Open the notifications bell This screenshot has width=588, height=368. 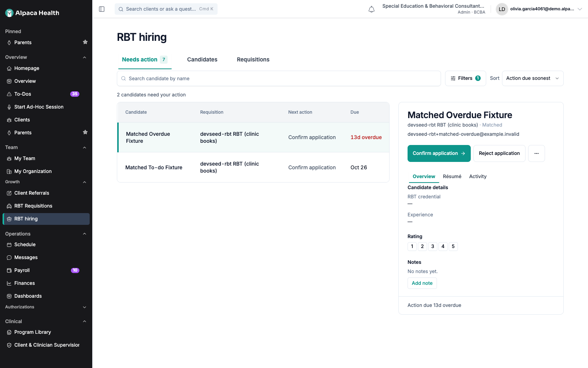click(372, 9)
